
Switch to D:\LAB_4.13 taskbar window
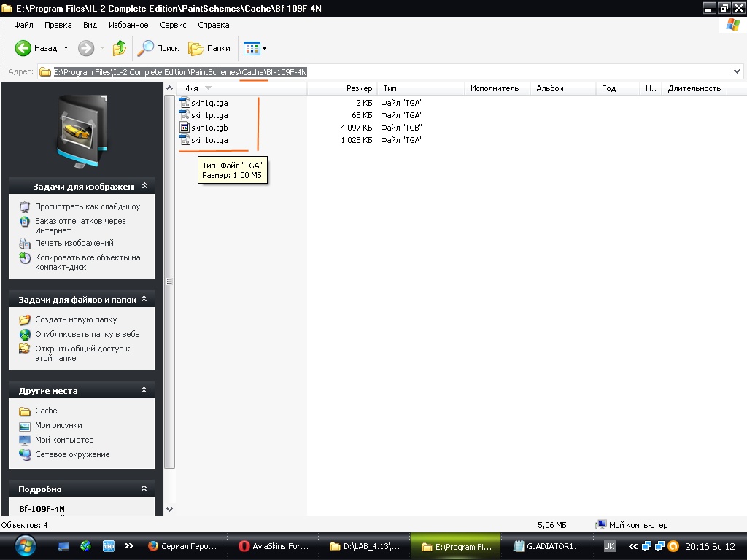coord(365,546)
